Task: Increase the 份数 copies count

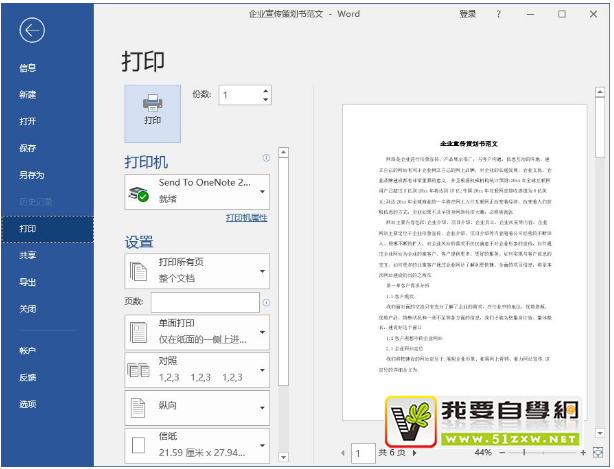Action: click(x=265, y=90)
